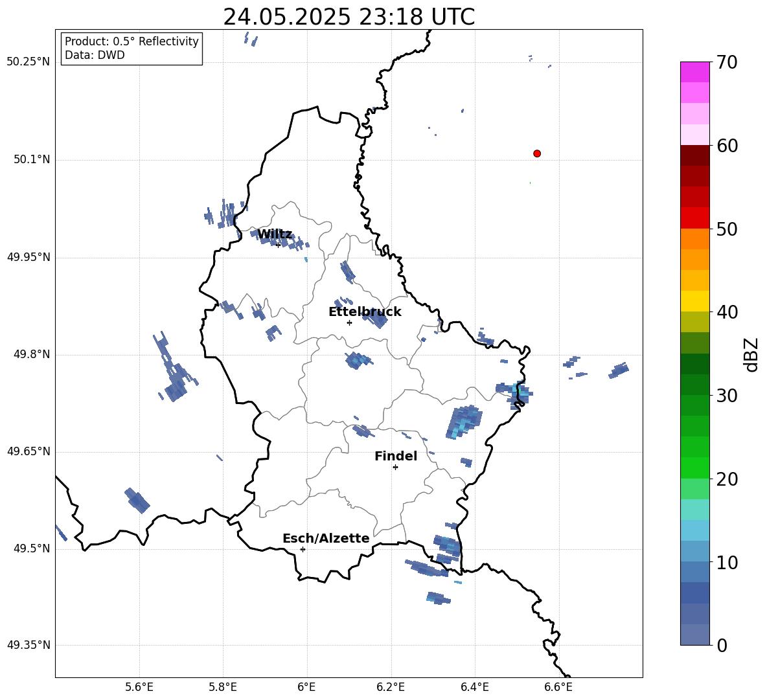
Task: Click the timestamp title 24.05.2025 23:18 UTC
Action: (x=349, y=17)
